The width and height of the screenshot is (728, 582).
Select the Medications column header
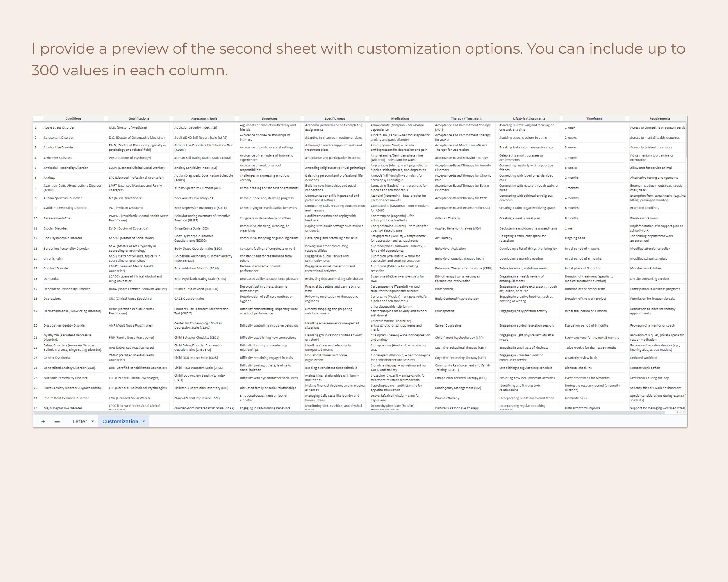click(400, 118)
